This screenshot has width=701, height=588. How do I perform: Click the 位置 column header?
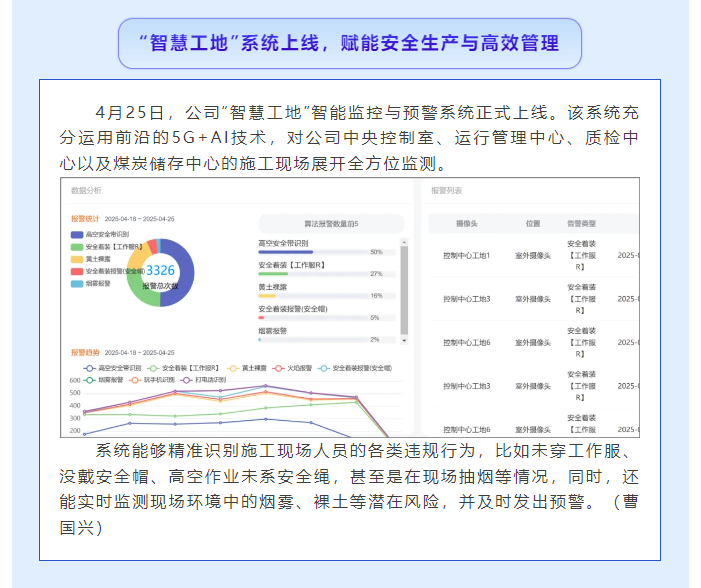coord(532,224)
